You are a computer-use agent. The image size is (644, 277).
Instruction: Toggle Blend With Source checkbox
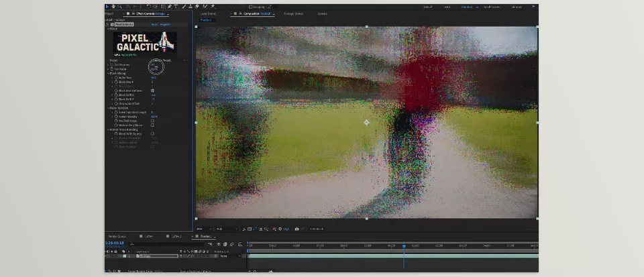coord(153,133)
